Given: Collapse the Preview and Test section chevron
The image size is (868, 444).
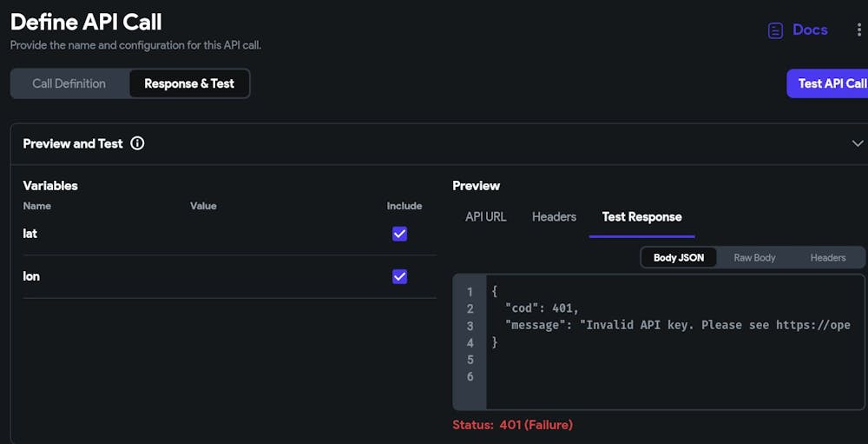Looking at the screenshot, I should click(857, 143).
